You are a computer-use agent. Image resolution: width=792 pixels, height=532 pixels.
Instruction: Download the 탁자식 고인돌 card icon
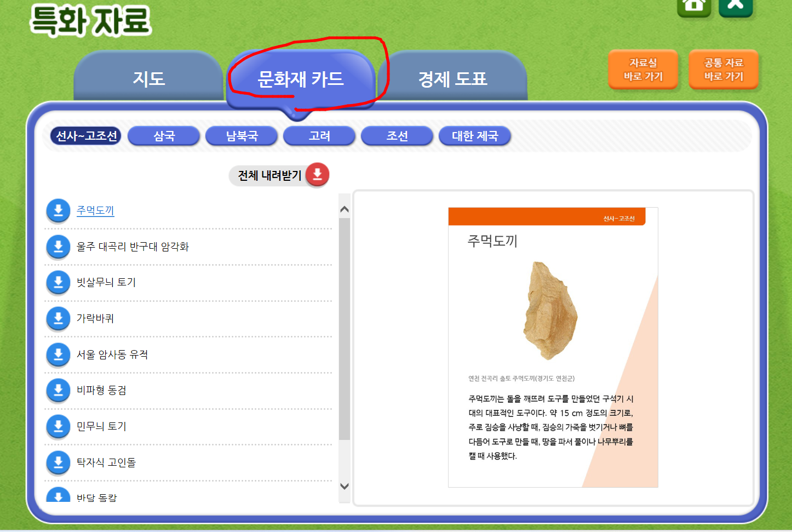[x=58, y=463]
